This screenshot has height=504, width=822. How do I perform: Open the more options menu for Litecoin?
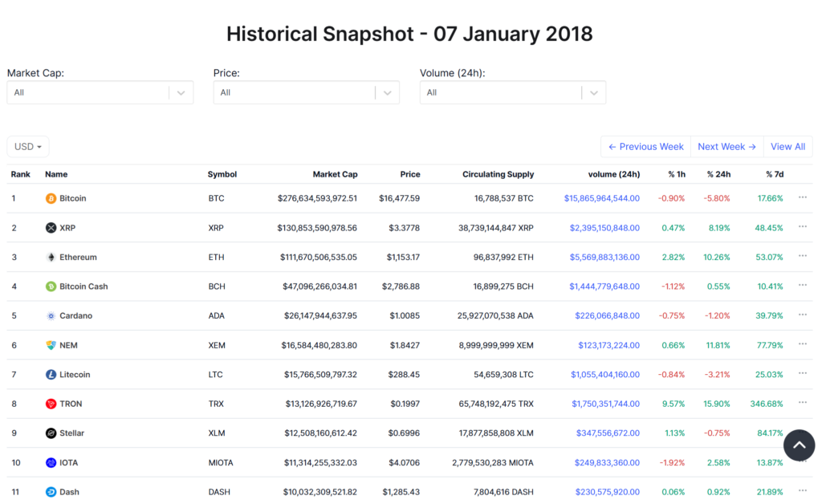pos(803,373)
